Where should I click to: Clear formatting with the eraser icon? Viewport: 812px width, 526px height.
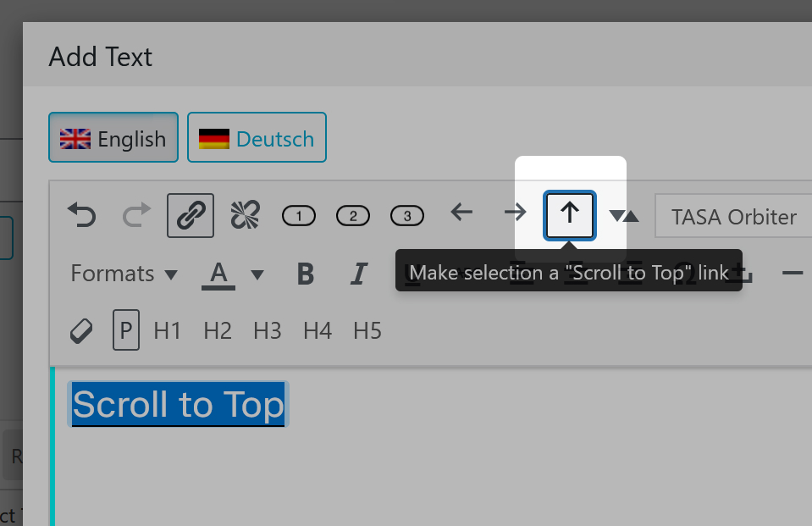tap(81, 330)
